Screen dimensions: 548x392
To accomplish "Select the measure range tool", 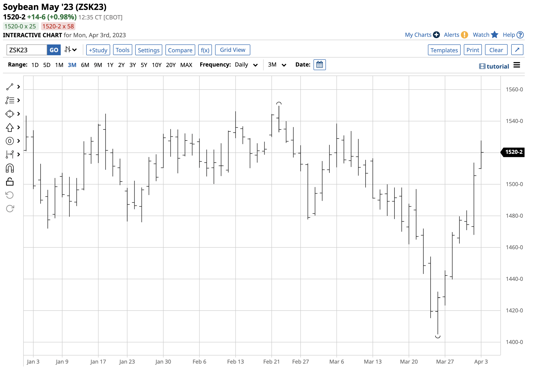I will coord(10,154).
